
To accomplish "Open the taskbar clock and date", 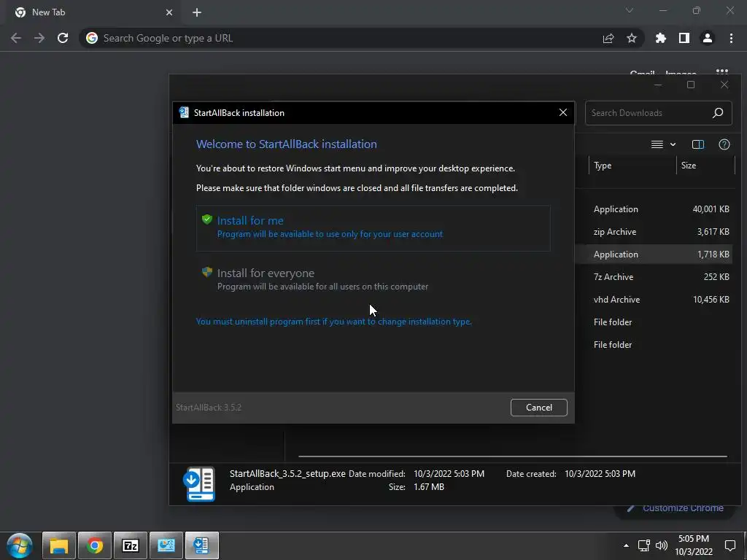I will (694, 545).
